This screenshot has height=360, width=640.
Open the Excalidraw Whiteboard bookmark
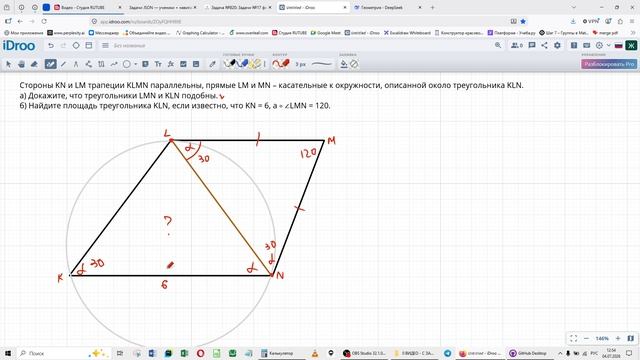tap(407, 33)
